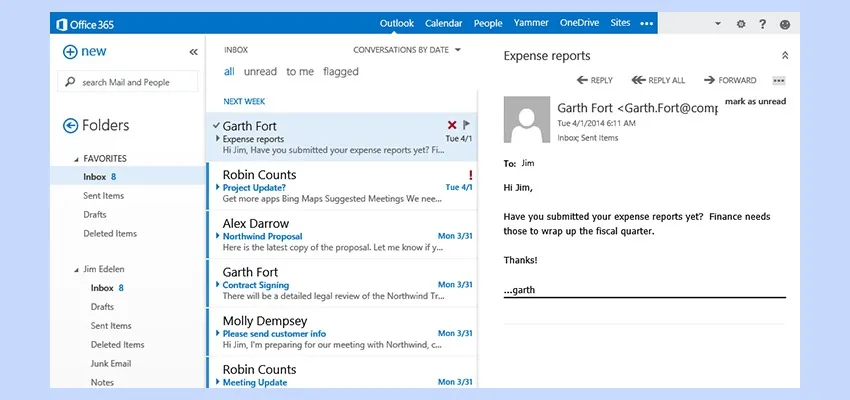The width and height of the screenshot is (850, 400).
Task: Open the help question mark icon
Action: click(x=762, y=24)
